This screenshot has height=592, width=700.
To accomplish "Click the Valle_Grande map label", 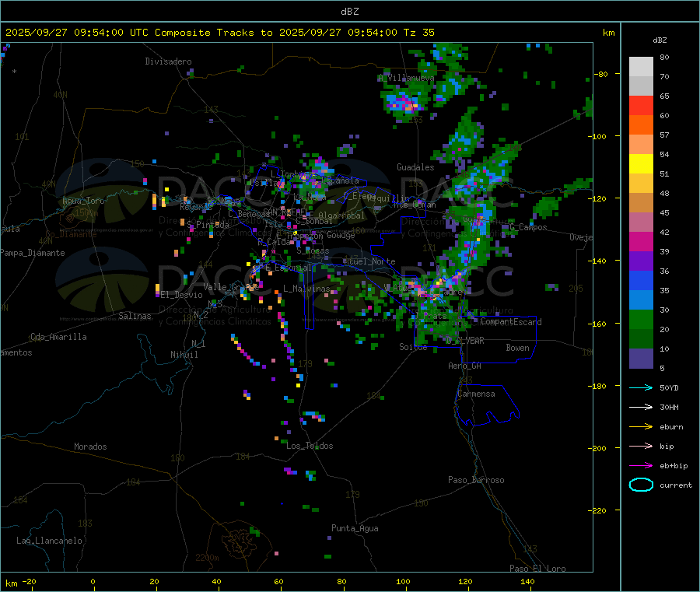I will click(231, 287).
